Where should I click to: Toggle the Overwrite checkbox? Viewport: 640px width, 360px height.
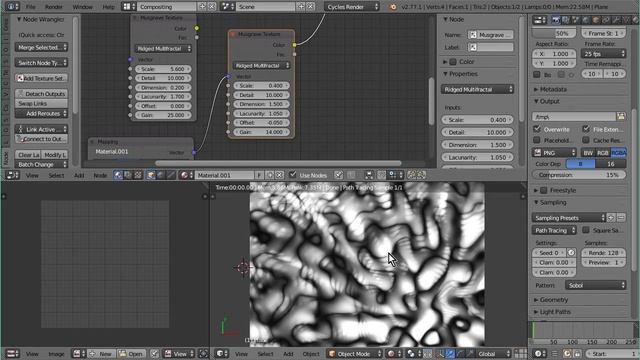click(537, 129)
